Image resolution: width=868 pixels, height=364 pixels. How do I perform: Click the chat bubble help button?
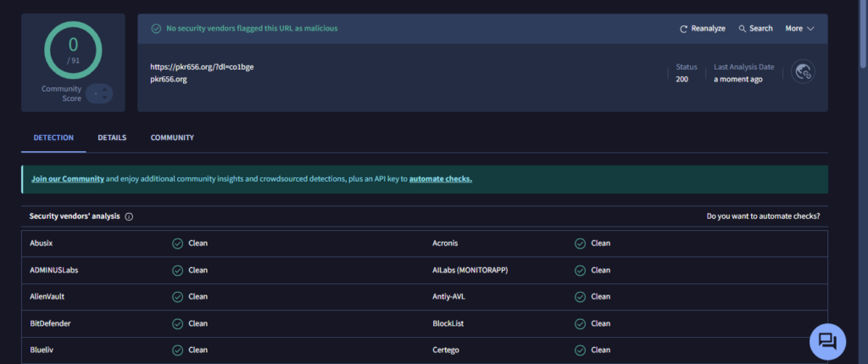point(827,341)
